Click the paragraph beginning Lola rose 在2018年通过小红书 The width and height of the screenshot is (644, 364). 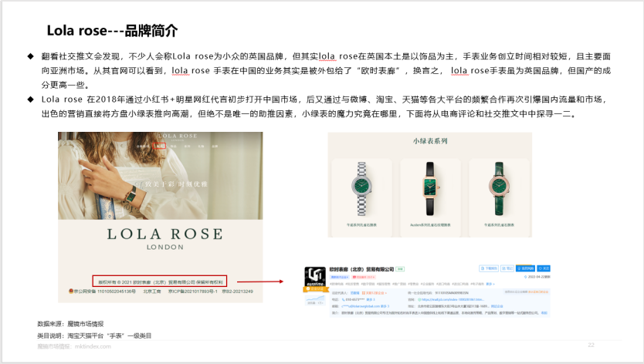(x=324, y=106)
